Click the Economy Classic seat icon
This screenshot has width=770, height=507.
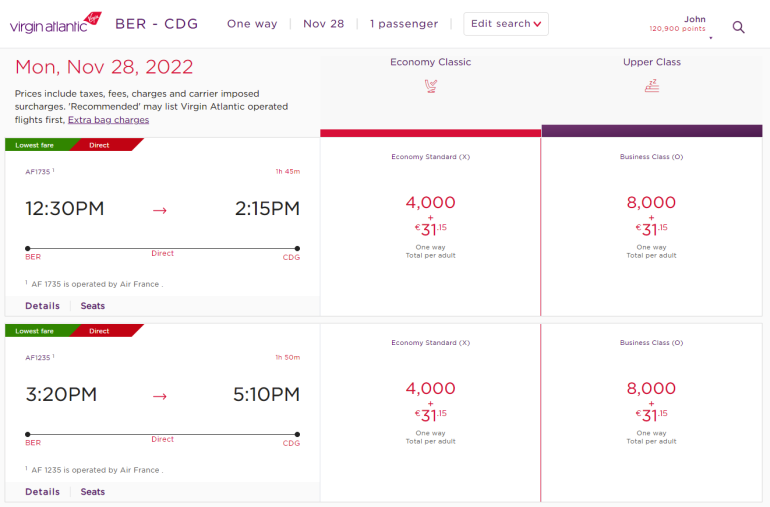430,86
